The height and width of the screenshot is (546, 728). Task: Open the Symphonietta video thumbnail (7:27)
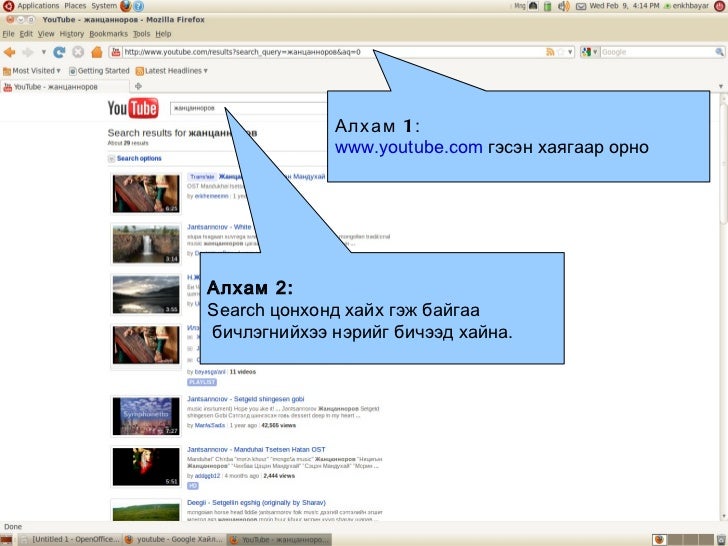[x=146, y=416]
